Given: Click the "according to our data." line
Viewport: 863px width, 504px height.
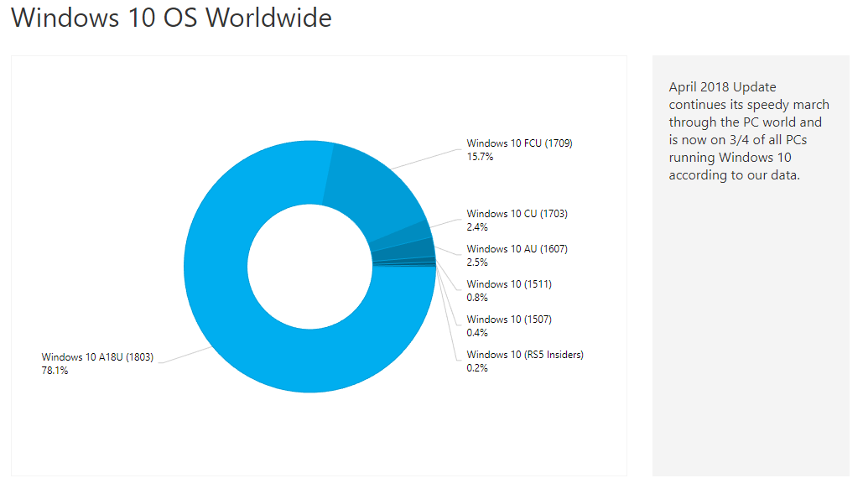Looking at the screenshot, I should coord(734,175).
